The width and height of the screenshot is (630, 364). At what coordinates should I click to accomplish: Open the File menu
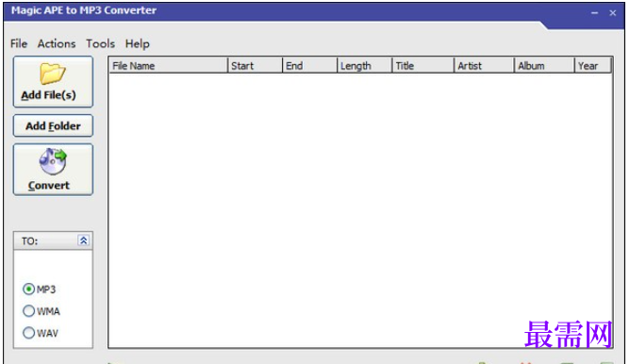(x=19, y=43)
